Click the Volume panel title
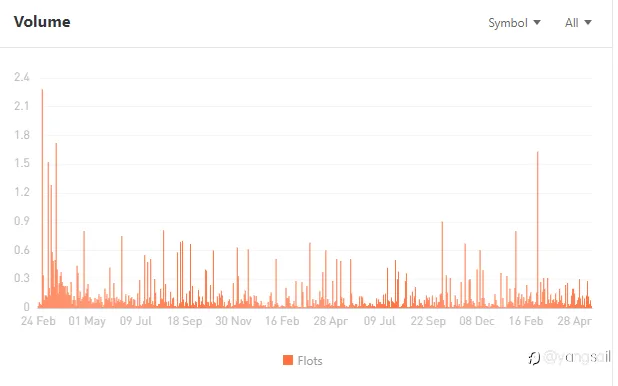The width and height of the screenshot is (618, 386). [42, 22]
